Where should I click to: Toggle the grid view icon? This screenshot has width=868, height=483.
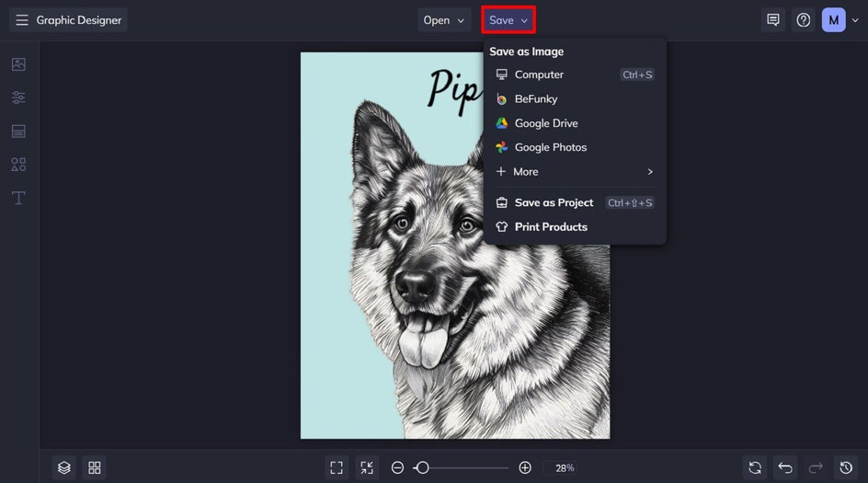tap(95, 467)
